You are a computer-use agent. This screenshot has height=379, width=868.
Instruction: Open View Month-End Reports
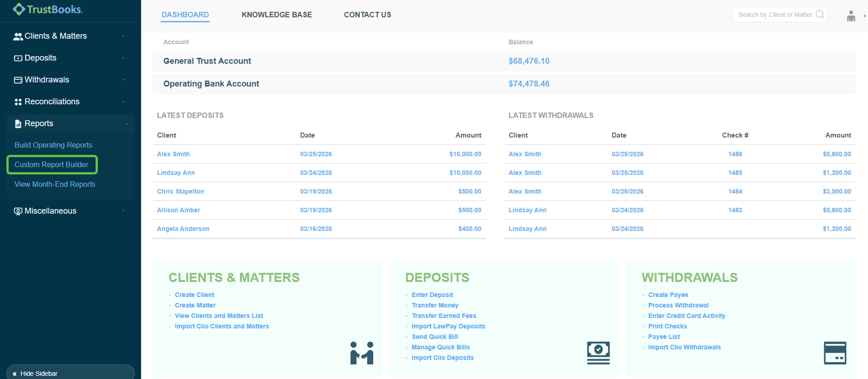pyautogui.click(x=55, y=184)
